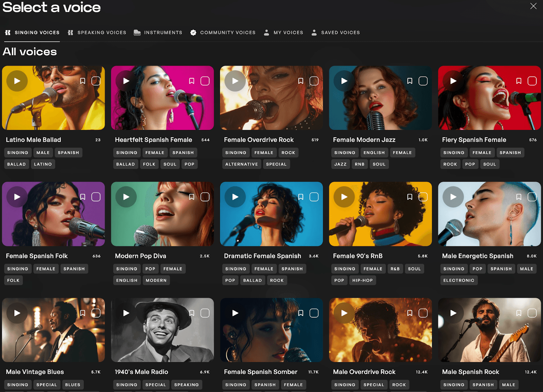Play Male Spanish Rock preview
The height and width of the screenshot is (392, 543).
pos(453,313)
